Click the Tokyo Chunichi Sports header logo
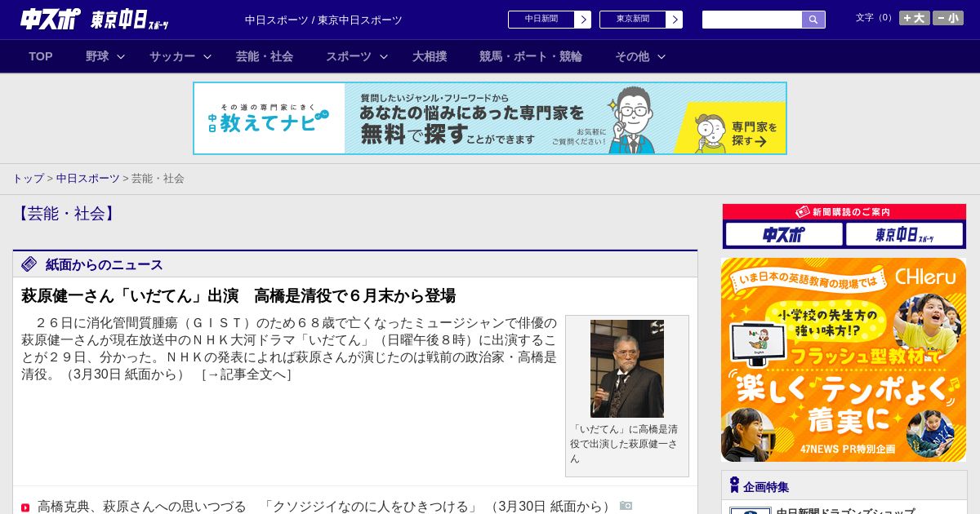Image resolution: width=980 pixels, height=514 pixels. (130, 20)
